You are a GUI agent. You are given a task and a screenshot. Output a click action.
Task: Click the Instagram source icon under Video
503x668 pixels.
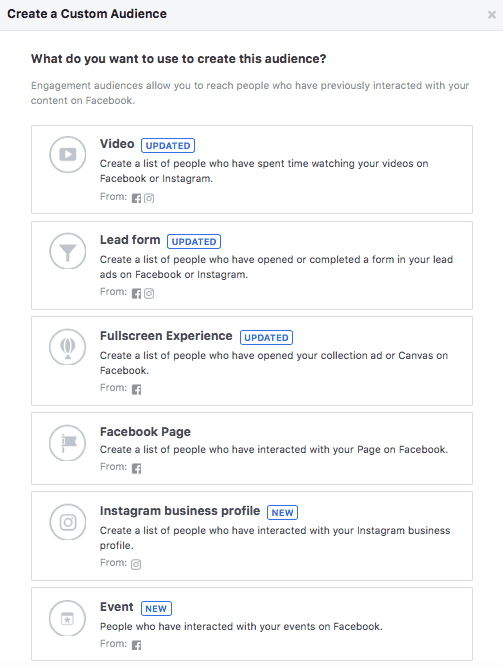click(x=149, y=198)
